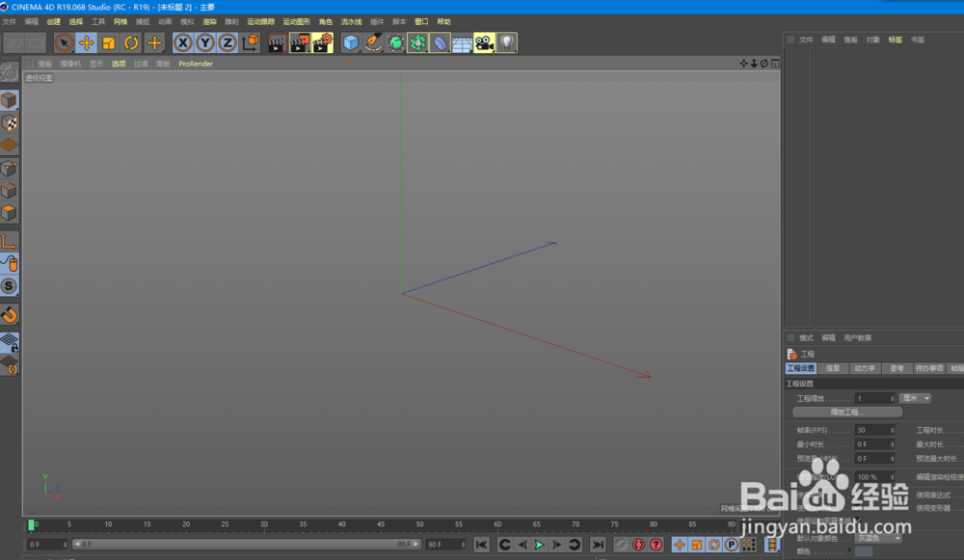Screen dimensions: 964x560
Task: Click the 缩放工程 button
Action: 847,412
